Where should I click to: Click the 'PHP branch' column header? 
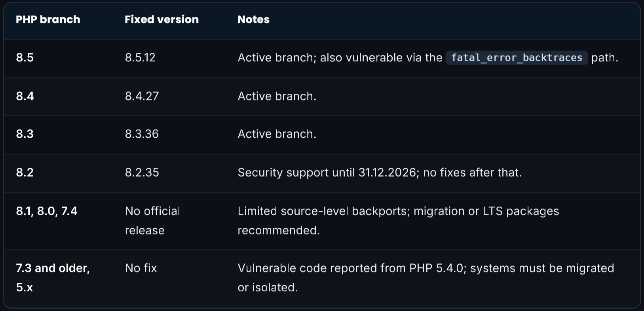pos(48,19)
